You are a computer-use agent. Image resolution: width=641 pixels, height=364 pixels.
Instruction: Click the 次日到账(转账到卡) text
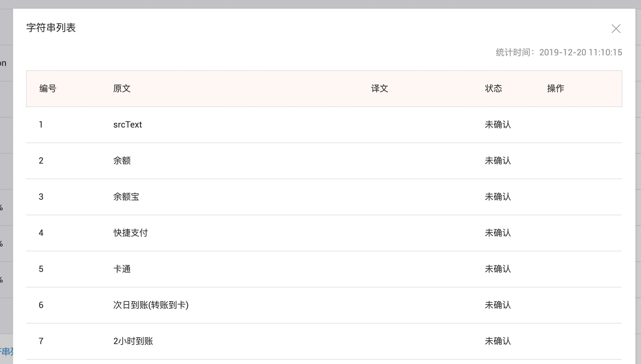coord(151,305)
